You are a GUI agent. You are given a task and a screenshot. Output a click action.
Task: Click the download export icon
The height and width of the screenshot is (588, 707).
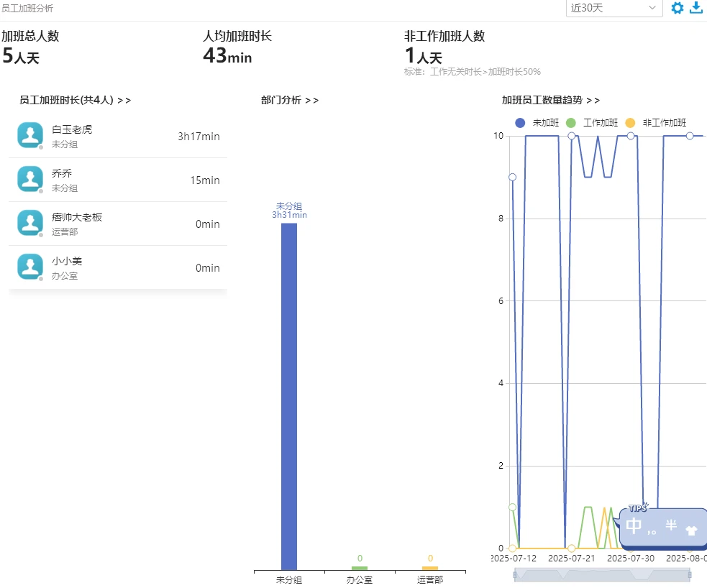click(697, 8)
